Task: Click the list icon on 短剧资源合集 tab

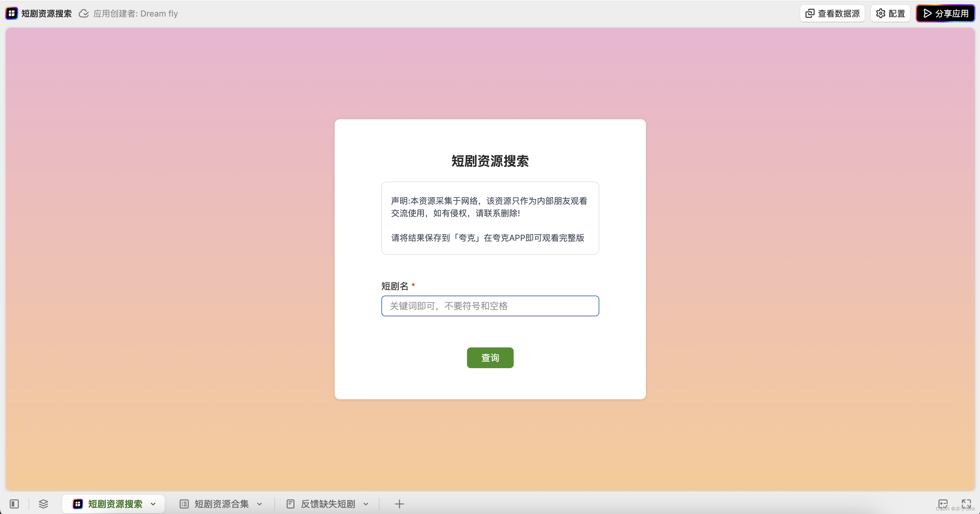Action: click(184, 504)
